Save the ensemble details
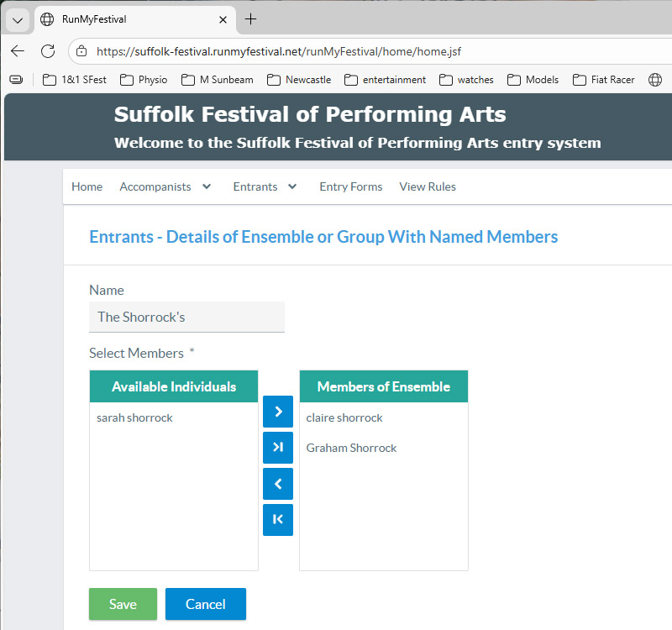 pyautogui.click(x=123, y=604)
